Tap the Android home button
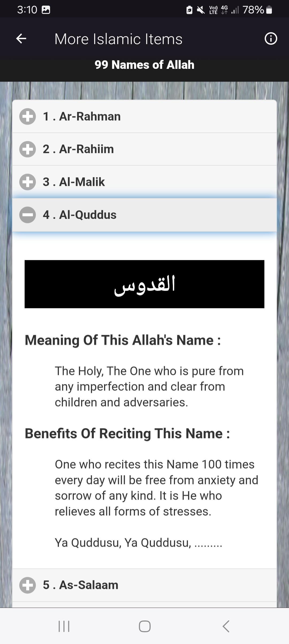This screenshot has width=289, height=644. pyautogui.click(x=144, y=626)
